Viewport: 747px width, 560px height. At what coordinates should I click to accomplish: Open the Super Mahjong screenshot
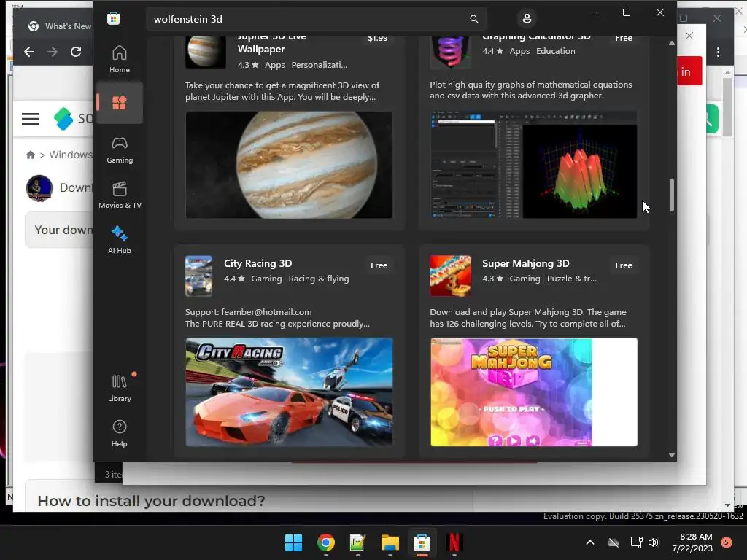[533, 392]
